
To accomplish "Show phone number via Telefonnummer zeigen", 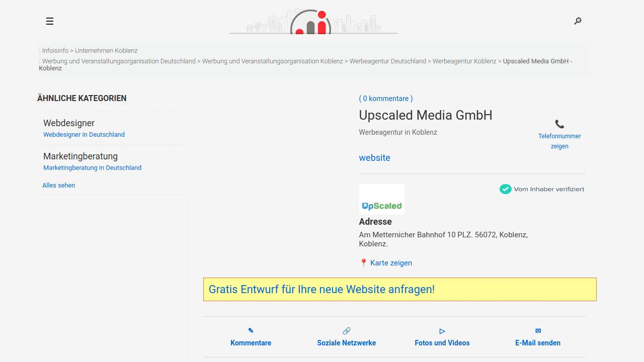I will click(559, 141).
